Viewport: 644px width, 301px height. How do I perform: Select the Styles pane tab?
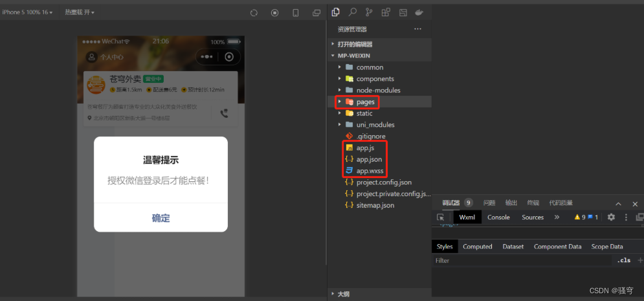tap(445, 247)
